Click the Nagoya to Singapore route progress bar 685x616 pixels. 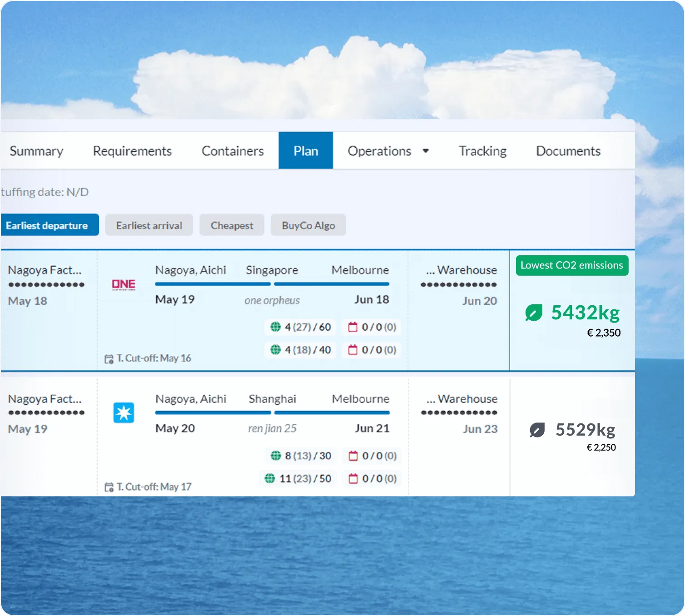pyautogui.click(x=213, y=284)
